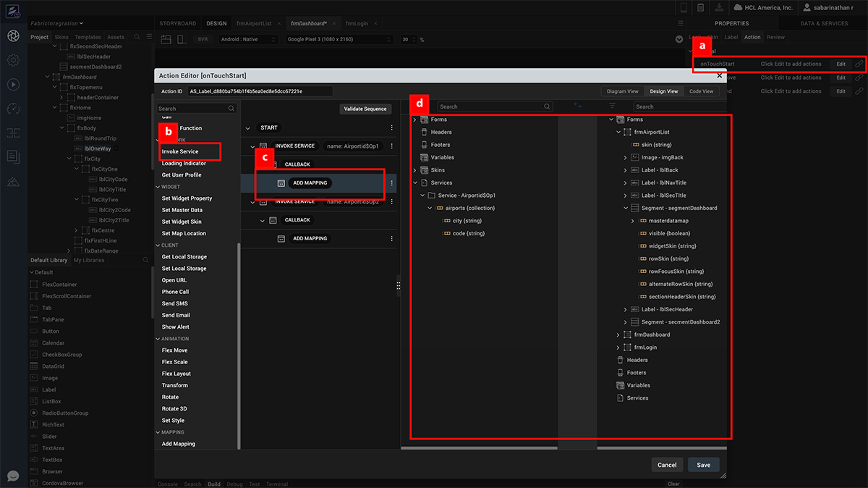Switch to Diagram View
The image size is (868, 488).
[x=622, y=91]
